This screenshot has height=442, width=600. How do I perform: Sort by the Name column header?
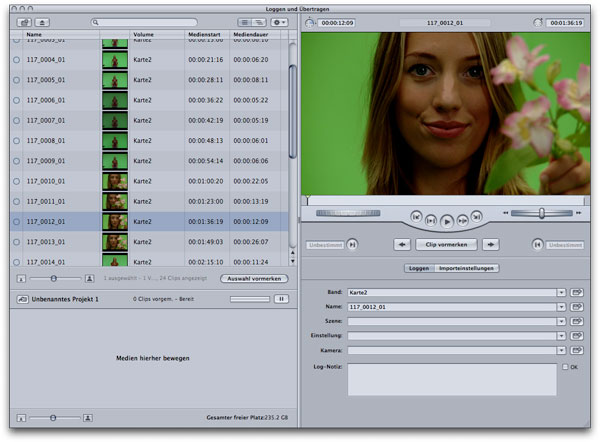tap(61, 34)
